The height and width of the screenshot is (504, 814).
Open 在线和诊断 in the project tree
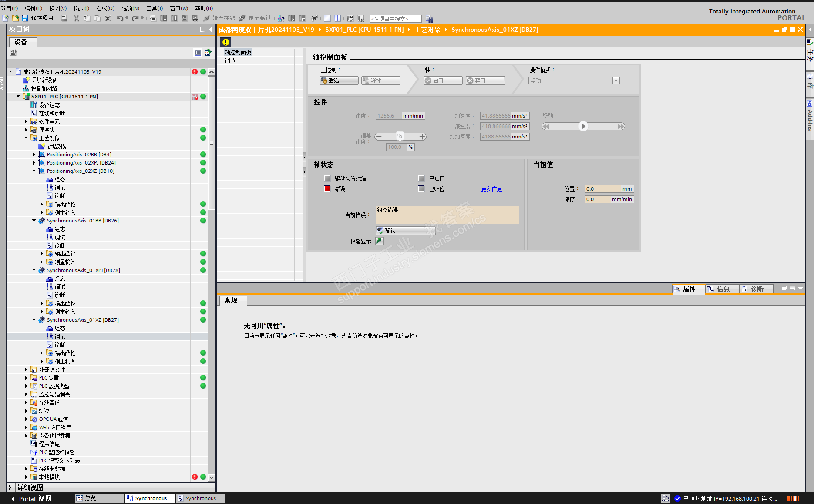click(52, 113)
